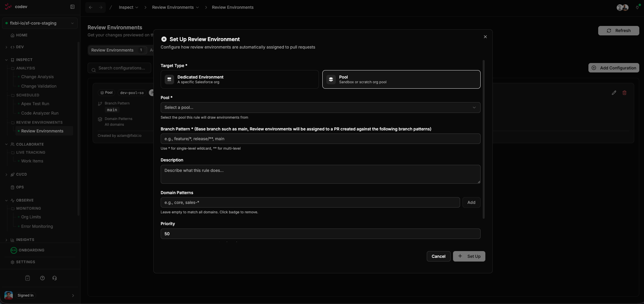
Task: Click the red delete trash icon
Action: [624, 93]
